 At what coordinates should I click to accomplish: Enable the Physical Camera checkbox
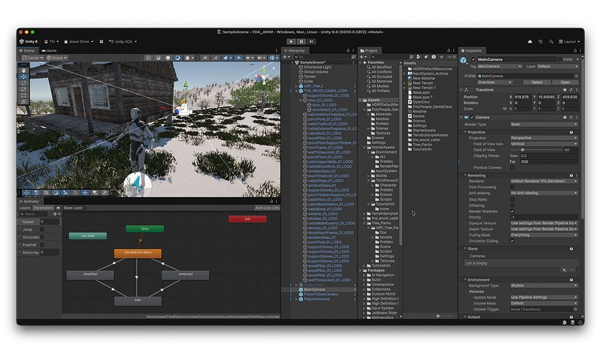pos(513,168)
